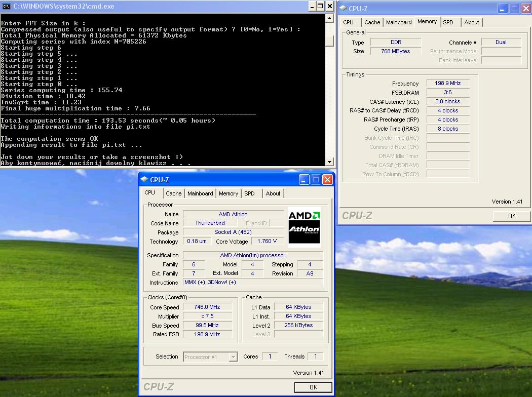Open About tab in Memory CPU-Z window
Viewport: 532px width, 397px height.
coord(472,22)
